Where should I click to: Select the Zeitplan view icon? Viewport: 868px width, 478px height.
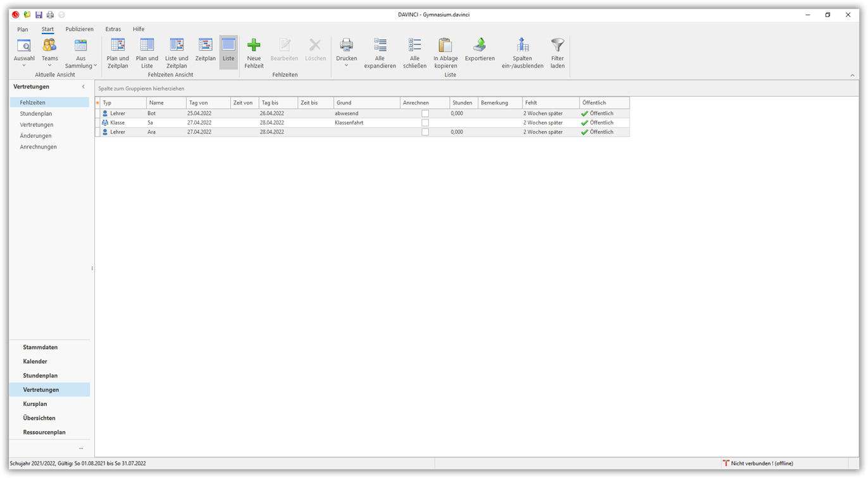[x=205, y=46]
